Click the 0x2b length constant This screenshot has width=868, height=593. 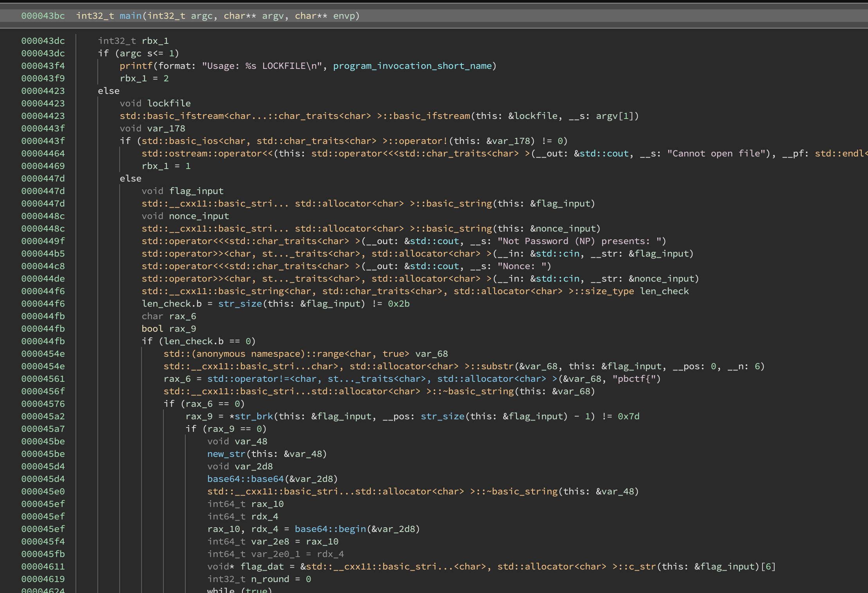398,304
